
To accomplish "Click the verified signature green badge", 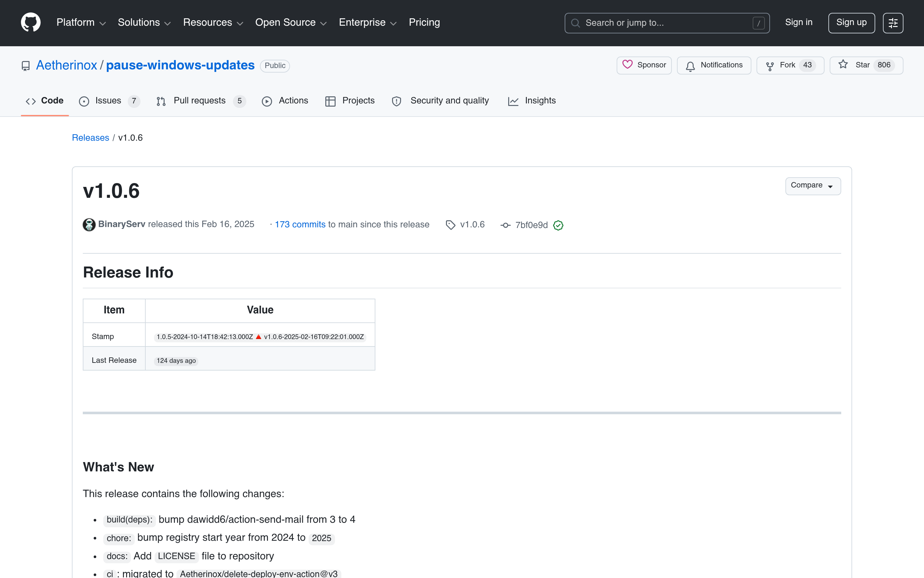I will [558, 225].
